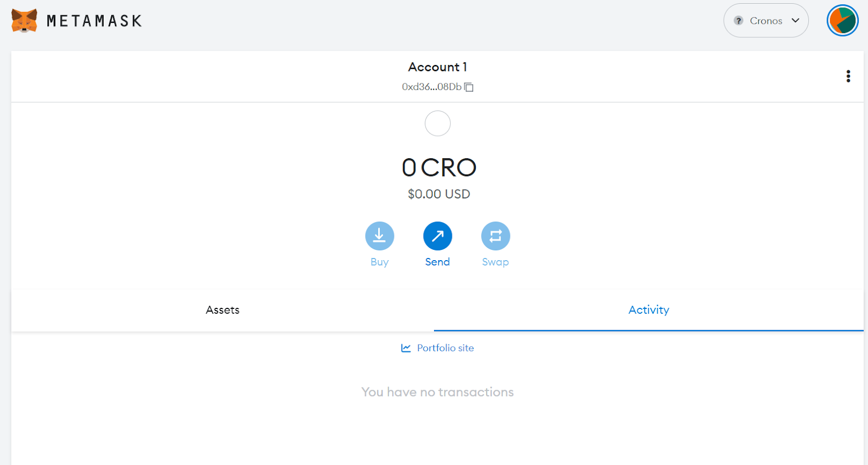
Task: Click the round Buy download icon
Action: click(x=380, y=236)
